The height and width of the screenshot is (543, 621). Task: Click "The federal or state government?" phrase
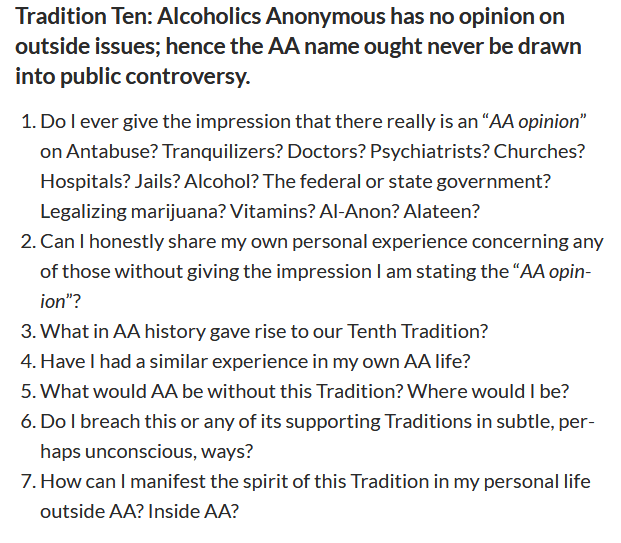click(x=407, y=181)
